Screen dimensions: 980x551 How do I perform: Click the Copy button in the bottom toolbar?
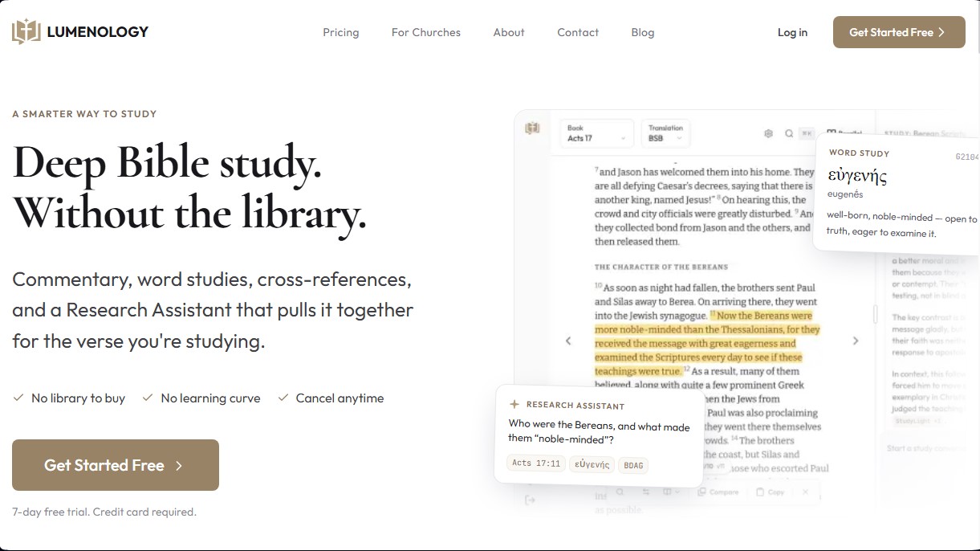(x=771, y=492)
